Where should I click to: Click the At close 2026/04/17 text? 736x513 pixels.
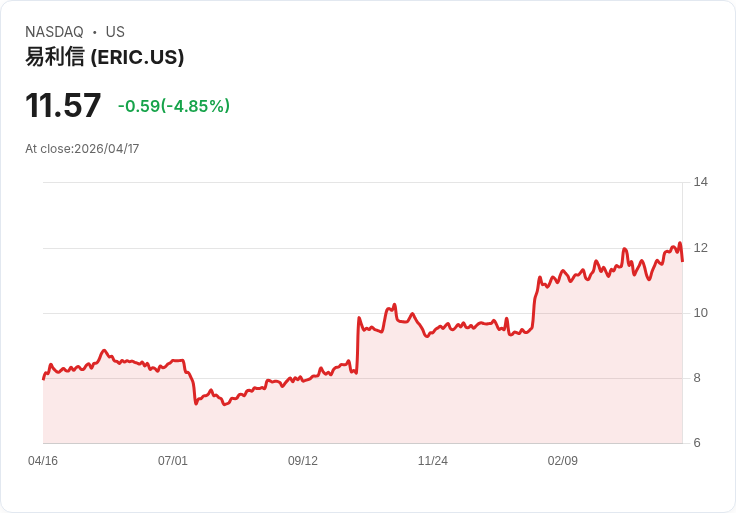(82, 149)
